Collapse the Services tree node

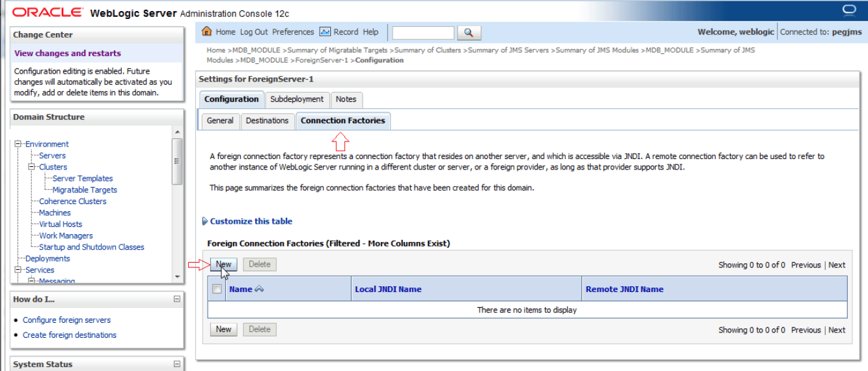19,270
